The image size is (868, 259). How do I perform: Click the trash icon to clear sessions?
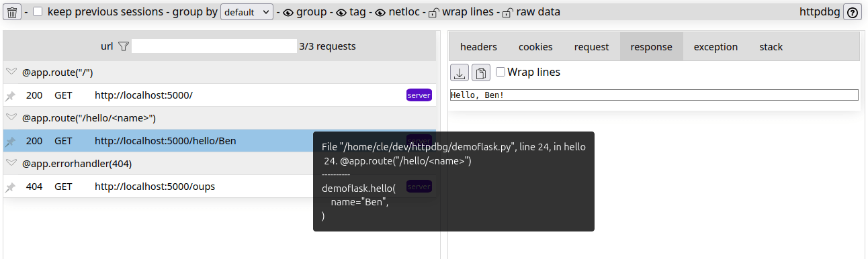12,11
